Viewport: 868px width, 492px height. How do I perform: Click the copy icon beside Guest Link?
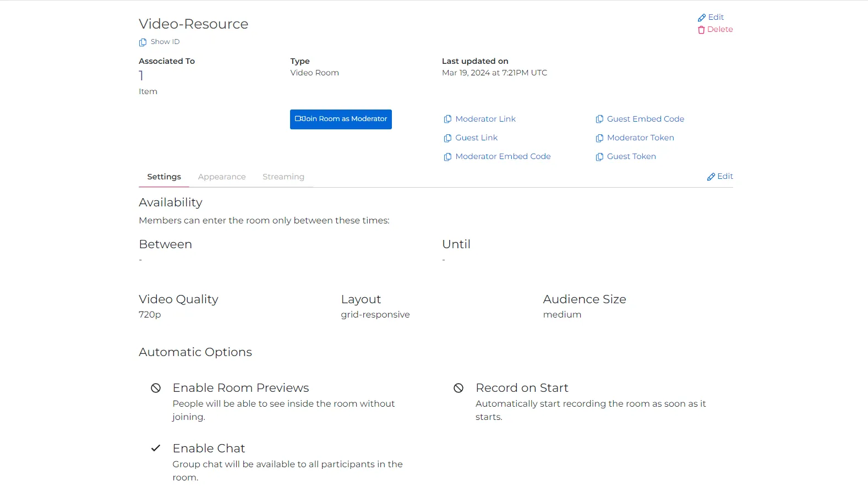click(447, 138)
